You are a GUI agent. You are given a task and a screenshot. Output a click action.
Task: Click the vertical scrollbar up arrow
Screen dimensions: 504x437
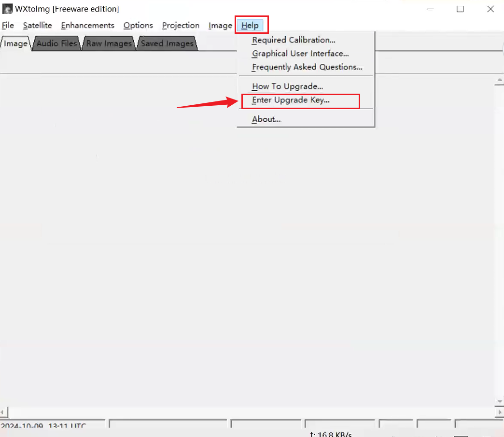point(499,81)
